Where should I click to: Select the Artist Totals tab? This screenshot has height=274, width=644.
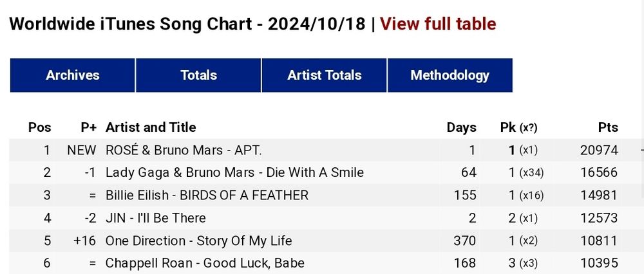coord(324,75)
